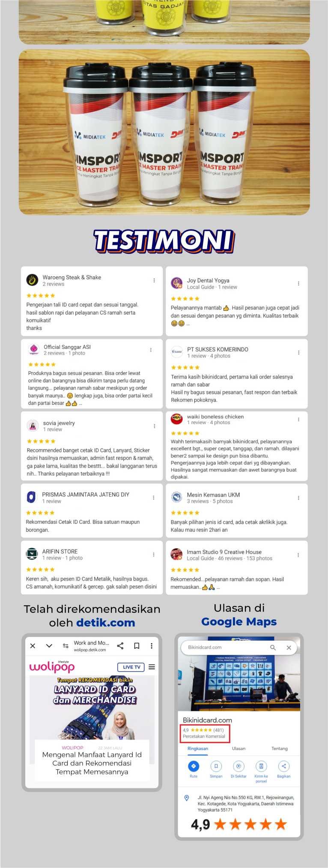Click the Di Sekitar nearby icon
This screenshot has height=868, width=328.
239,766
